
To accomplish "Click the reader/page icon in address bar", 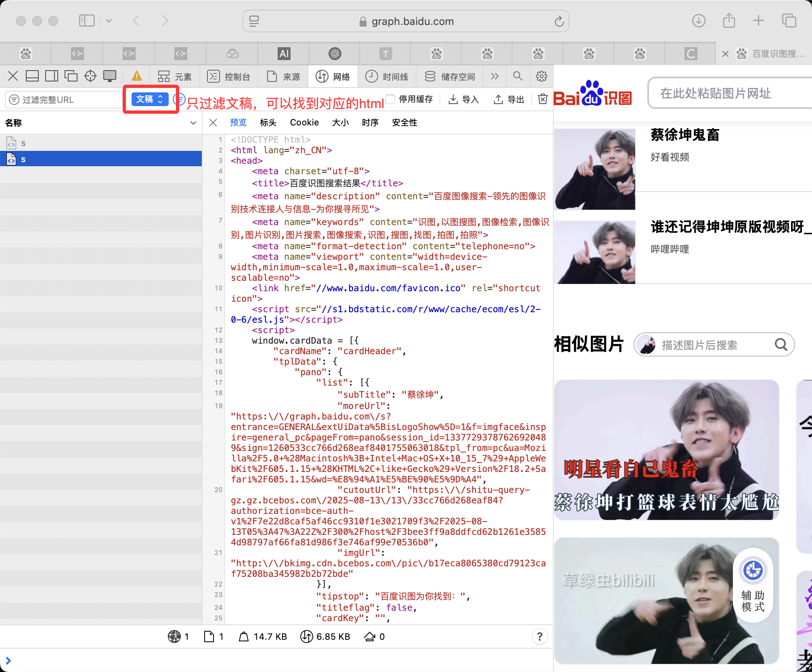I will point(254,21).
